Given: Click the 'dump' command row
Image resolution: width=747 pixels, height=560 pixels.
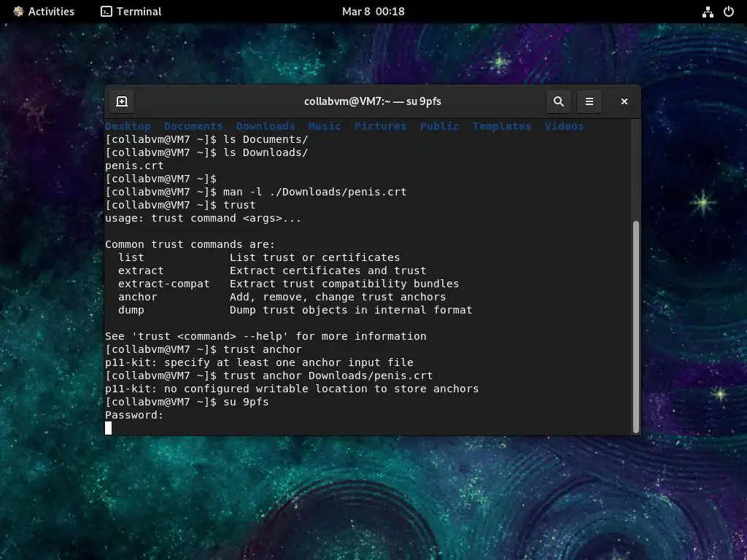Looking at the screenshot, I should (x=295, y=310).
